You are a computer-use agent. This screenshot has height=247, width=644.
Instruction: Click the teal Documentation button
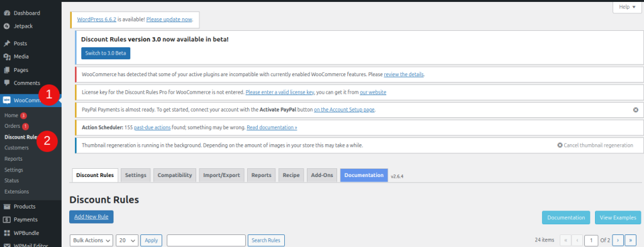pyautogui.click(x=566, y=218)
